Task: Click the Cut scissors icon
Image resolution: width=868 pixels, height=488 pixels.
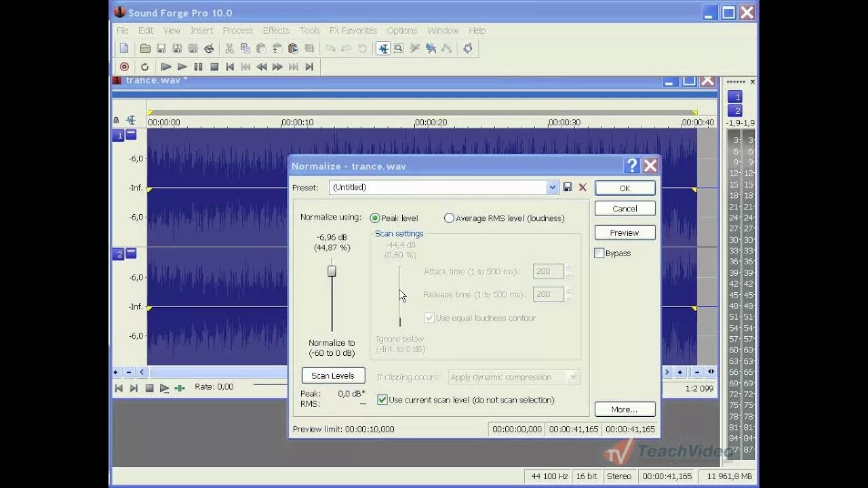Action: 229,48
